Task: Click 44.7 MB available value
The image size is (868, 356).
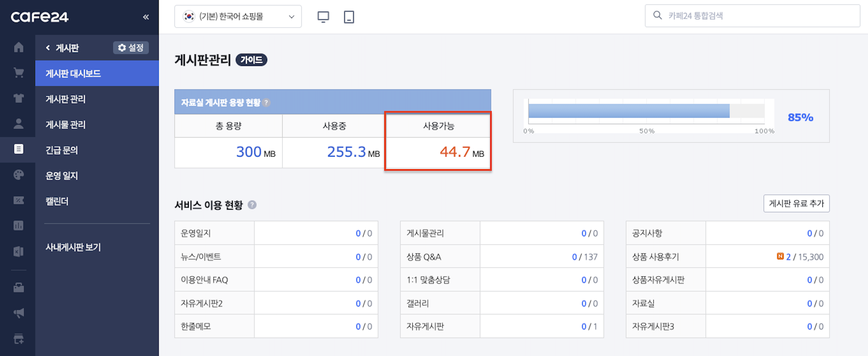Action: click(x=462, y=152)
